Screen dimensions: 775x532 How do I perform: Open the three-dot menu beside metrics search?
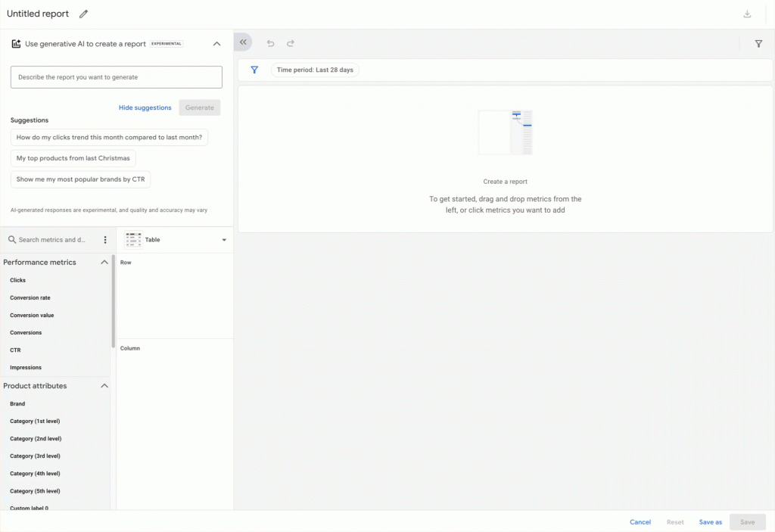(105, 240)
